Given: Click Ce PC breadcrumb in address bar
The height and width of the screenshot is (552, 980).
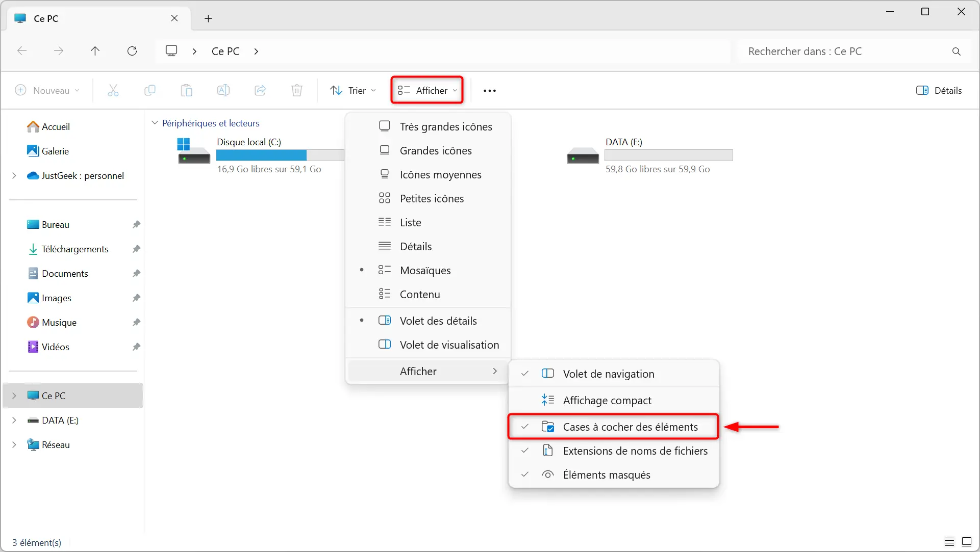Looking at the screenshot, I should (225, 51).
